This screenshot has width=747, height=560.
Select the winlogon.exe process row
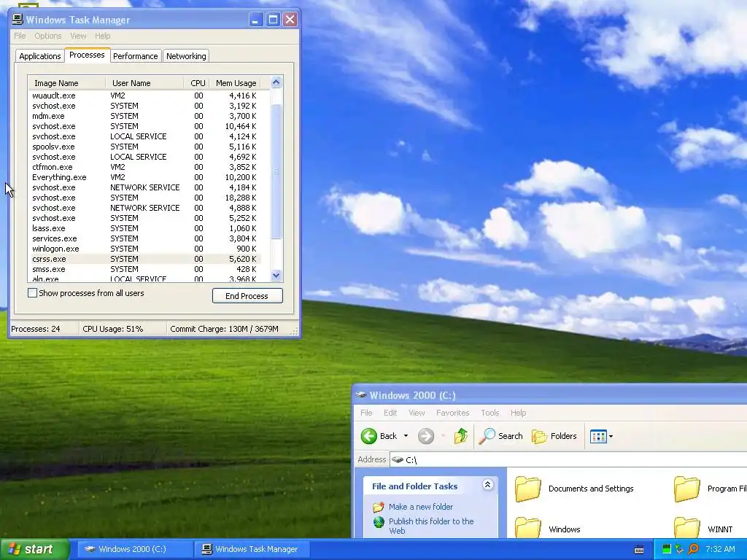pyautogui.click(x=145, y=249)
